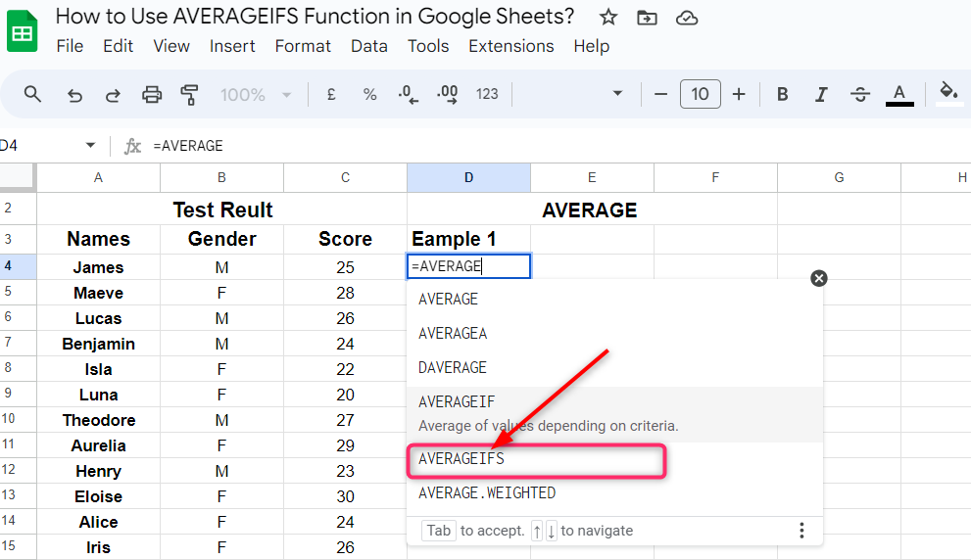The height and width of the screenshot is (560, 971).
Task: Toggle strikethrough formatting
Action: point(860,94)
